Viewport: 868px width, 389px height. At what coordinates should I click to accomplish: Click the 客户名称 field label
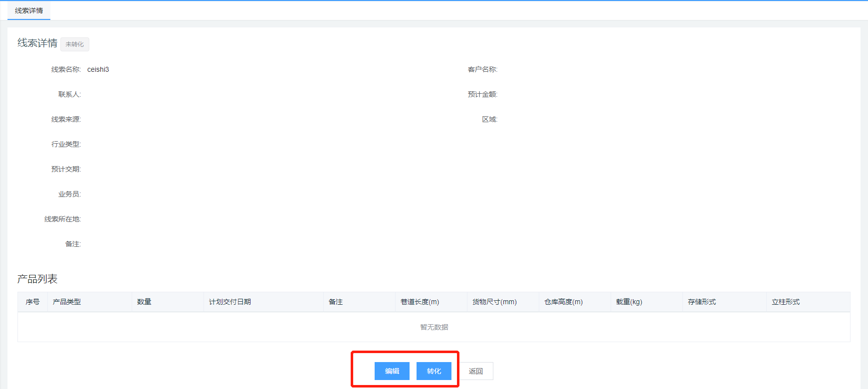[482, 69]
